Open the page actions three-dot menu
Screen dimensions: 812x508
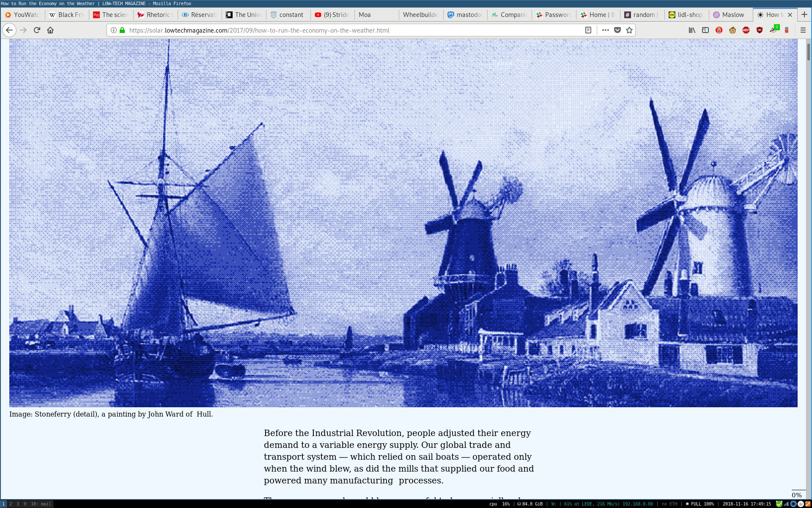pos(606,30)
